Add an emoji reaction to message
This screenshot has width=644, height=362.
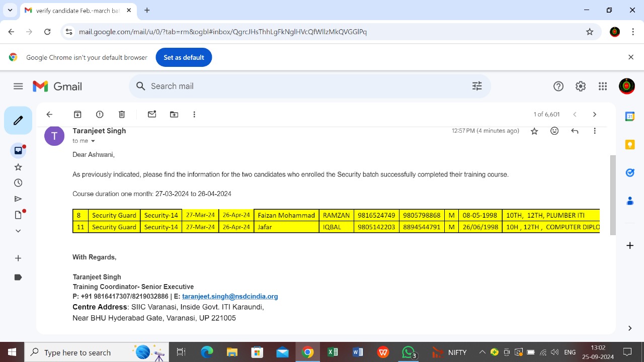pyautogui.click(x=554, y=131)
